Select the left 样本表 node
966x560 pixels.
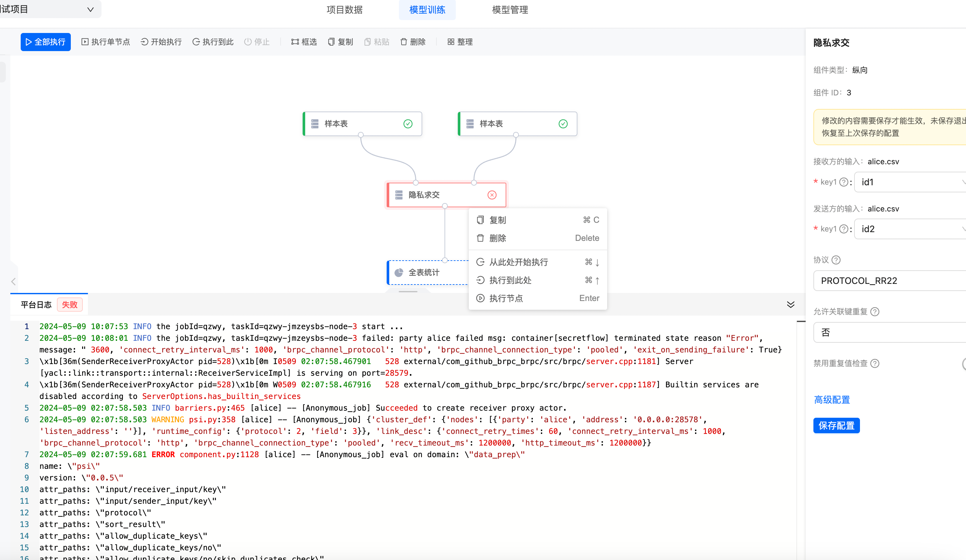pos(362,124)
